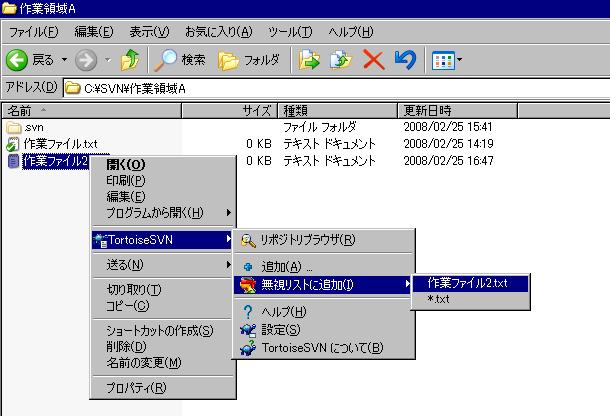Click the repository browser magnifier icon
This screenshot has width=610, height=416.
pos(248,240)
